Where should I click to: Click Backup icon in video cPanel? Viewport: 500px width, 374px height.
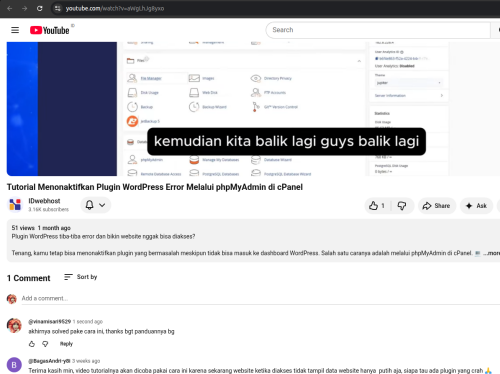coord(132,107)
